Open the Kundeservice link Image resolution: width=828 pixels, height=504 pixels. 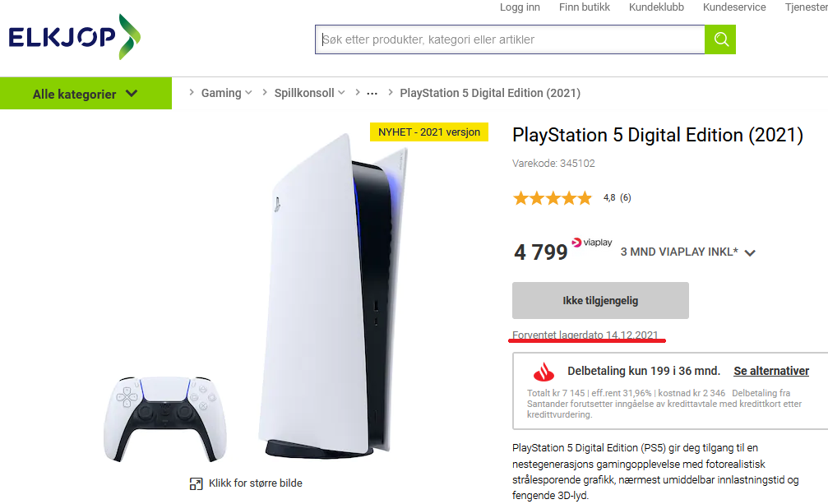pos(734,7)
